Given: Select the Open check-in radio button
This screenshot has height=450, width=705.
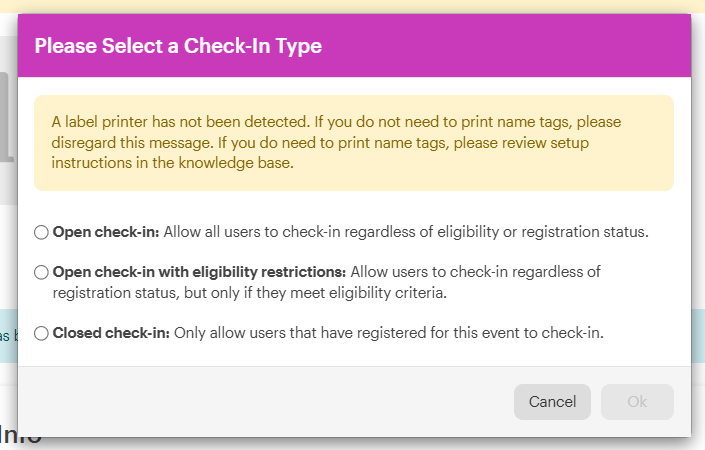Looking at the screenshot, I should tap(41, 232).
